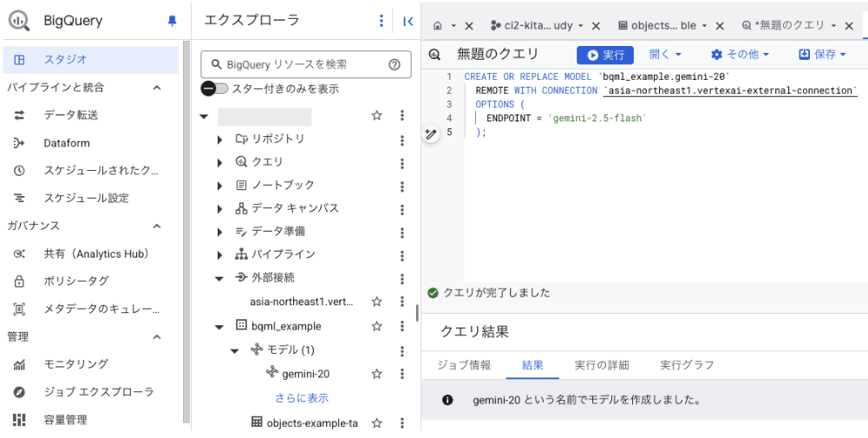The image size is (868, 438).
Task: Collapse the エクスプローラ pane
Action: click(408, 21)
